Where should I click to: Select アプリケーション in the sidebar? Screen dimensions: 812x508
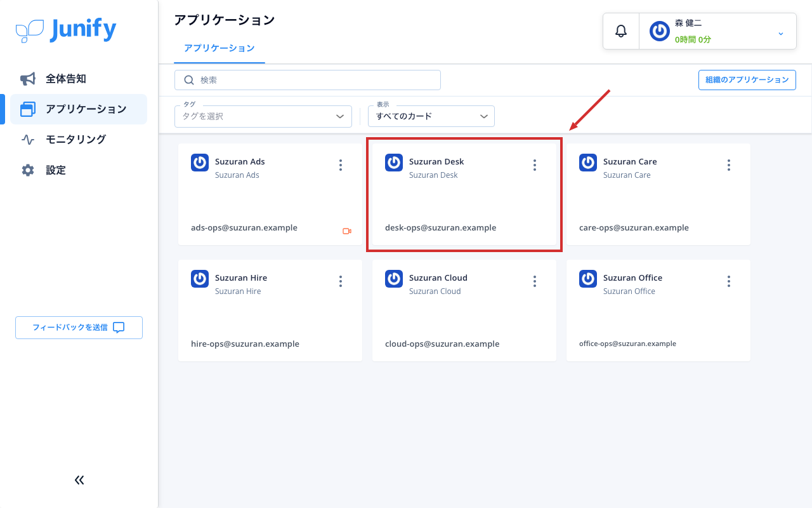coord(79,109)
